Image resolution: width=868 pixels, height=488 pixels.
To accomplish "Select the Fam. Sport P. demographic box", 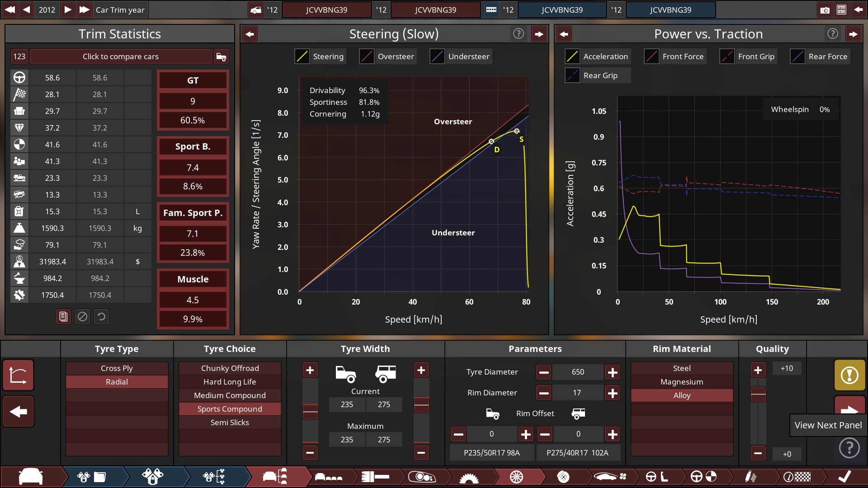I will coord(193,233).
